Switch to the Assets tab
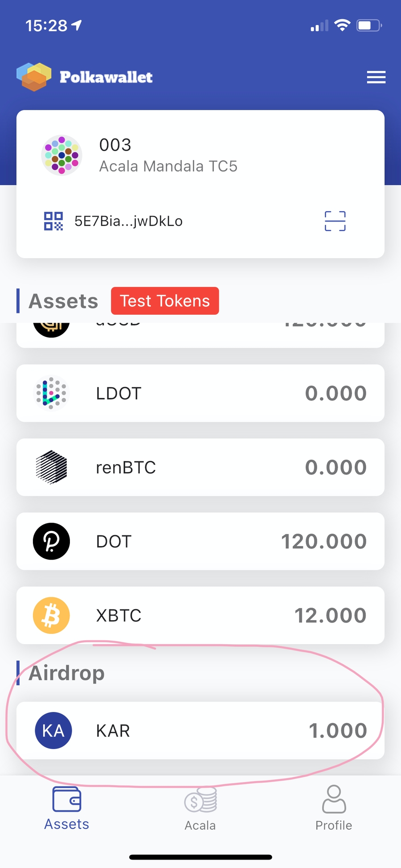401x868 pixels. 67,808
